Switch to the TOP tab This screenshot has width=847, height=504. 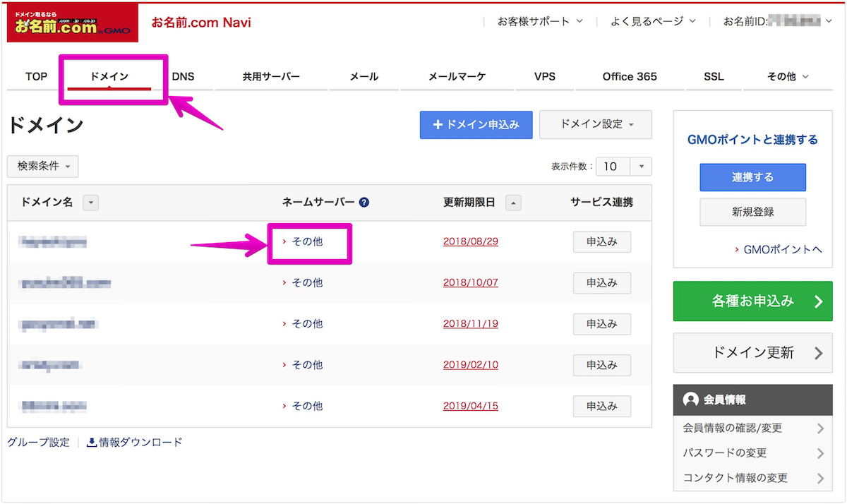point(36,76)
